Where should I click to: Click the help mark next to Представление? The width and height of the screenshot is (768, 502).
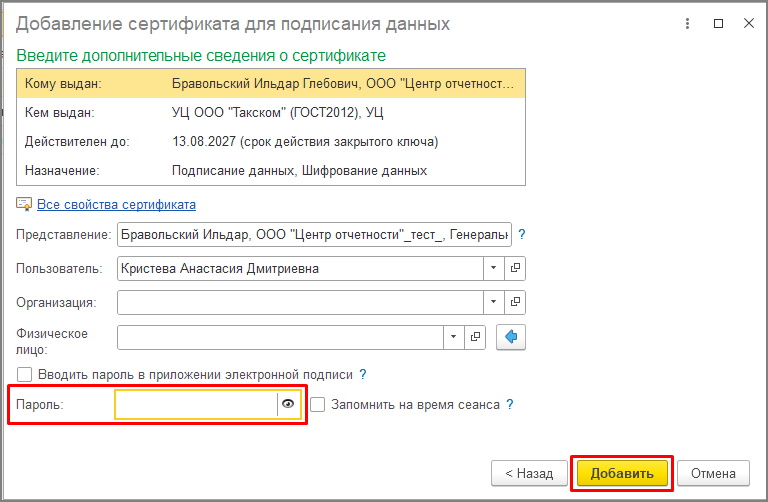click(522, 235)
